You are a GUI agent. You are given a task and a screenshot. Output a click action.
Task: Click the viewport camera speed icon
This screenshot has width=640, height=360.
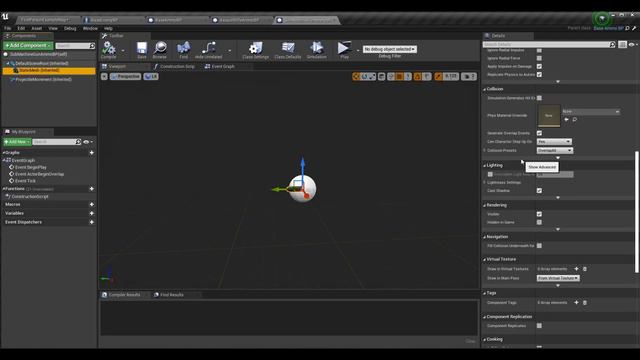pos(469,76)
